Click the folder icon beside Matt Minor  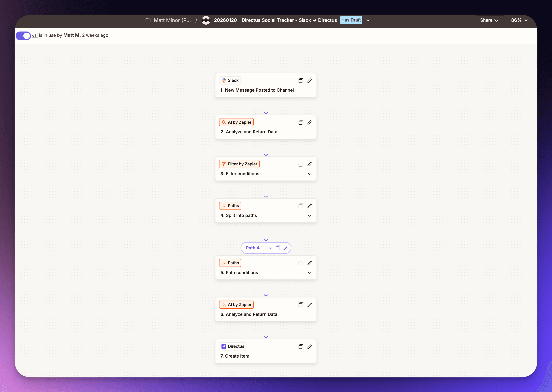coord(148,20)
